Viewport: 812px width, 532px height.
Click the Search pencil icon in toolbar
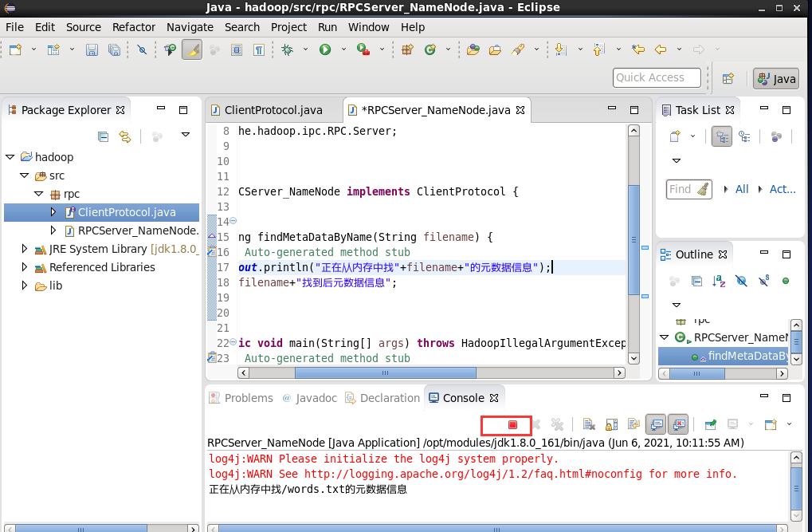click(518, 49)
